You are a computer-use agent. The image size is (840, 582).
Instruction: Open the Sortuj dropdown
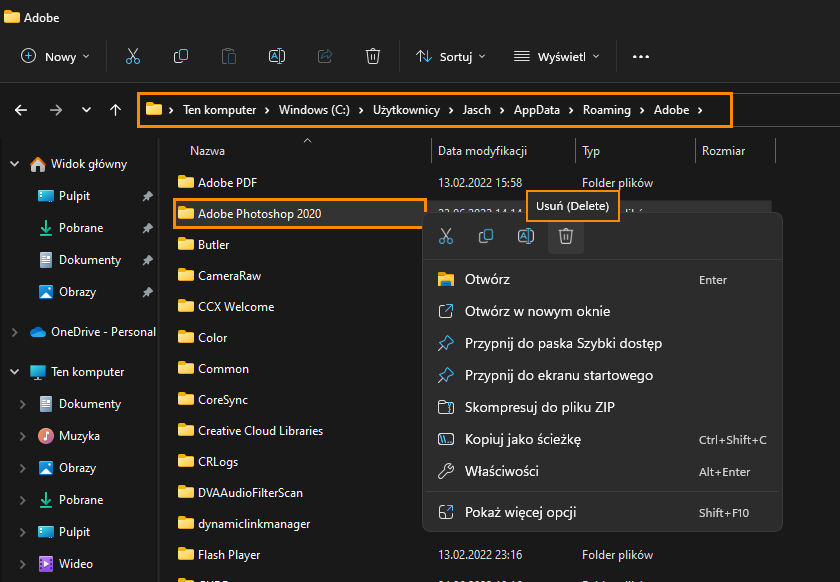[x=451, y=56]
